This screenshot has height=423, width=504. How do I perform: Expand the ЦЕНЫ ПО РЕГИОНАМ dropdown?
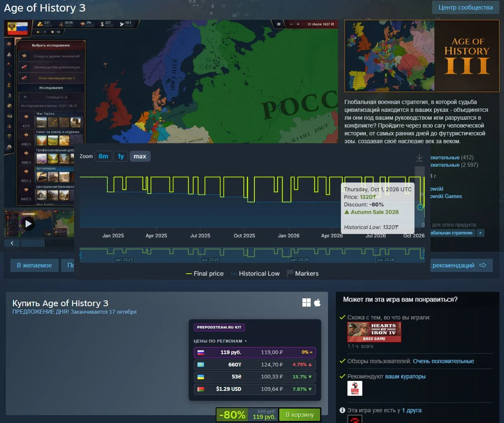[220, 341]
